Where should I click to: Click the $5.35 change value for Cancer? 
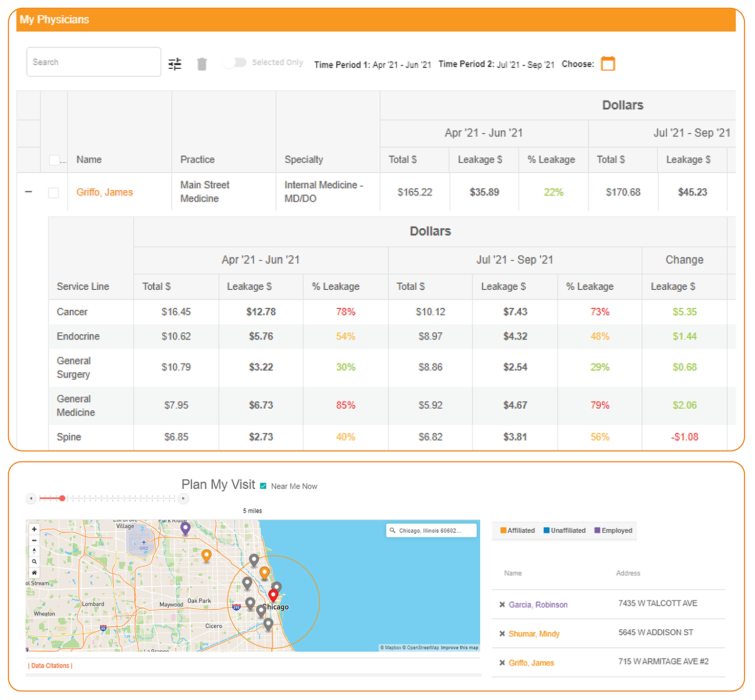685,312
